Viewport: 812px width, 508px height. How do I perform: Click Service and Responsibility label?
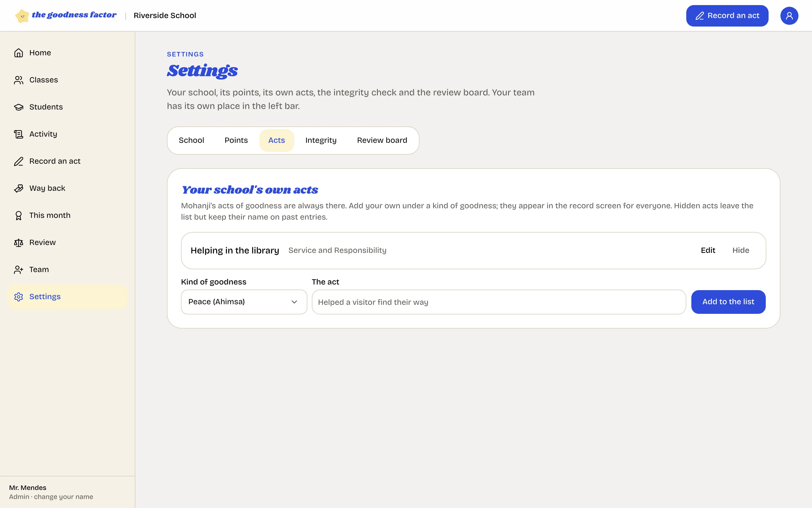click(337, 251)
